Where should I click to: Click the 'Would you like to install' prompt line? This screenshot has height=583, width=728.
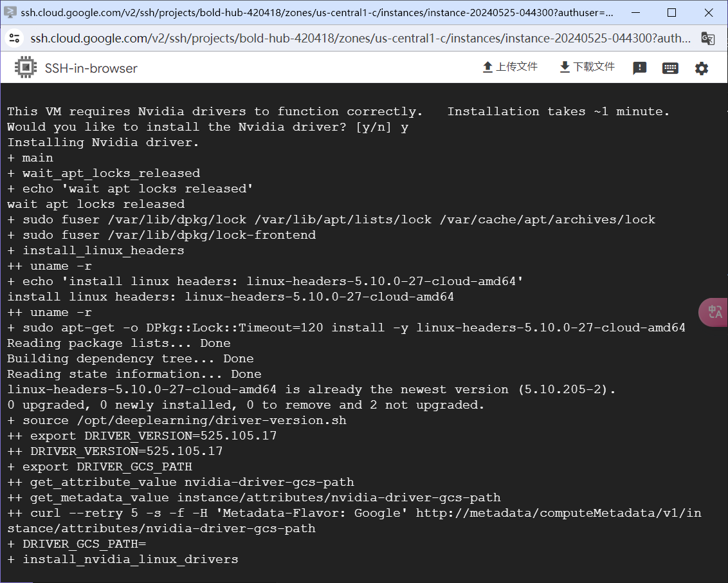[x=208, y=127]
